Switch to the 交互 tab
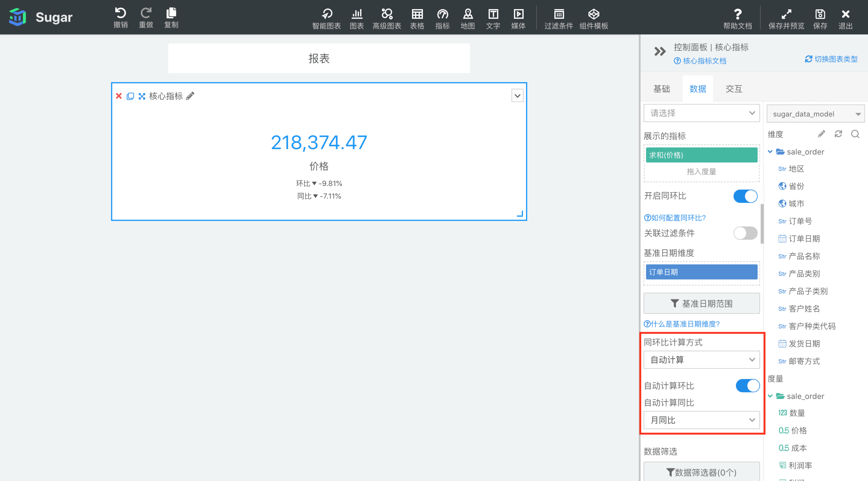 733,89
